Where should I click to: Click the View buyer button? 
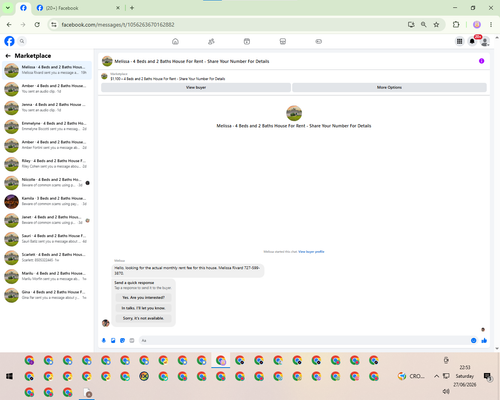(x=196, y=87)
